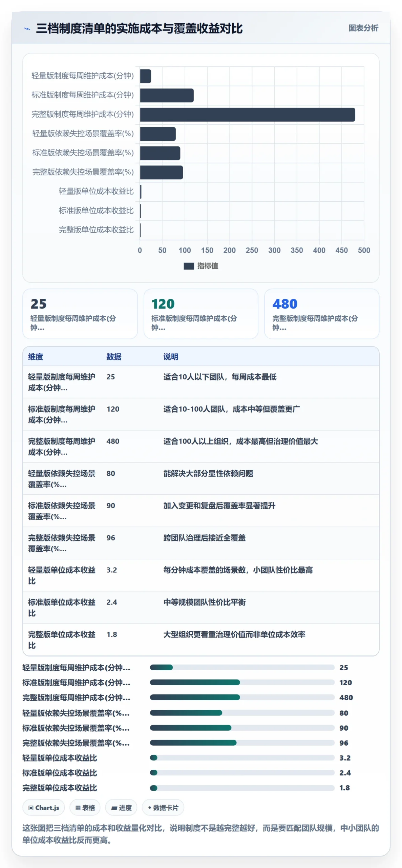Image resolution: width=402 pixels, height=868 pixels.
Task: Click the 标准版制度每周维护成本 bar in the chart
Action: (x=167, y=95)
